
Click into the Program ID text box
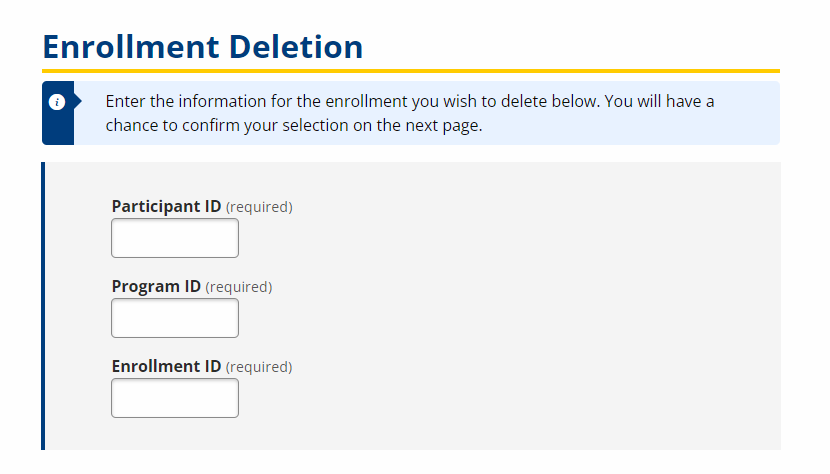point(175,318)
